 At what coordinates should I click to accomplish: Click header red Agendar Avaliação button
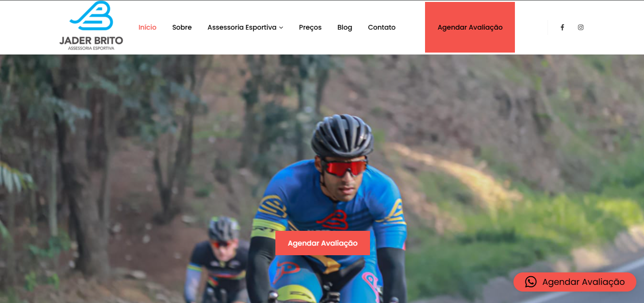pos(470,27)
